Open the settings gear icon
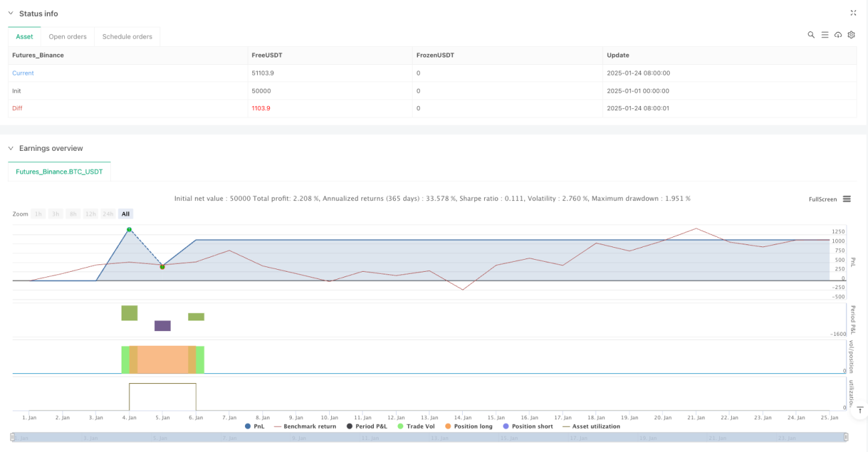This screenshot has height=452, width=868. point(851,35)
